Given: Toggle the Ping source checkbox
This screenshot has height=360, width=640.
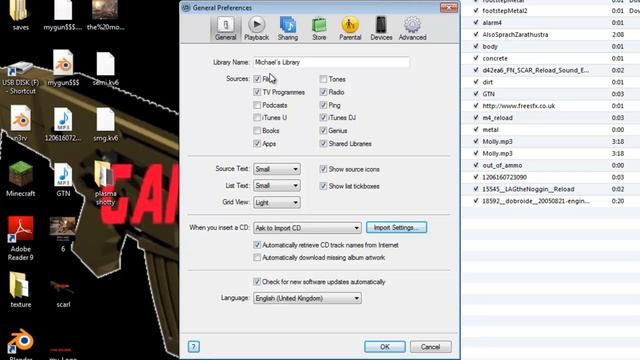Looking at the screenshot, I should (323, 105).
